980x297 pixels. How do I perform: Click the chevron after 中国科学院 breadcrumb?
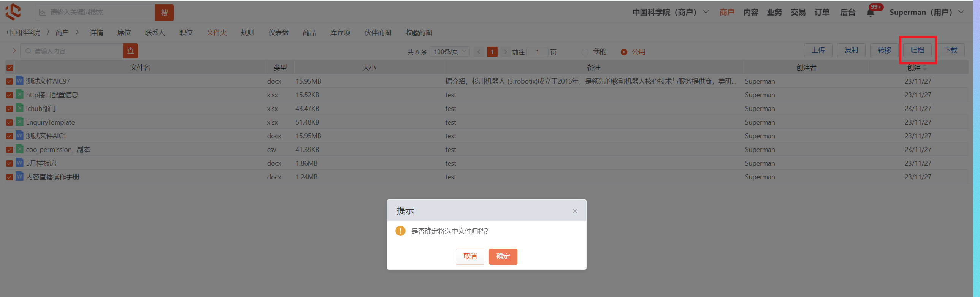click(48, 32)
